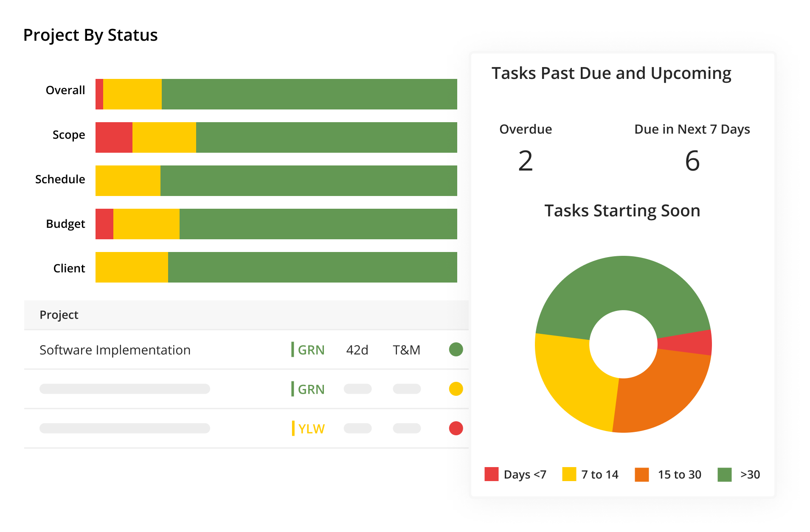The width and height of the screenshot is (810, 532).
Task: Click the yellow 7 to 14 legend square
Action: 569,474
